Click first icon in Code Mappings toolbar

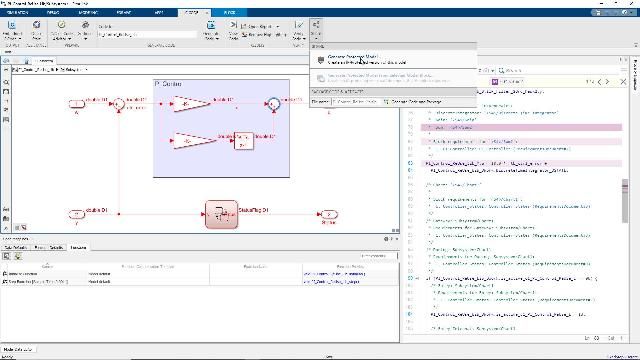6,256
